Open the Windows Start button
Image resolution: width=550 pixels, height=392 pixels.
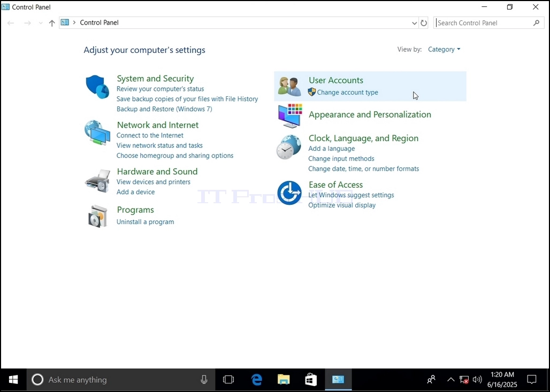[13, 380]
